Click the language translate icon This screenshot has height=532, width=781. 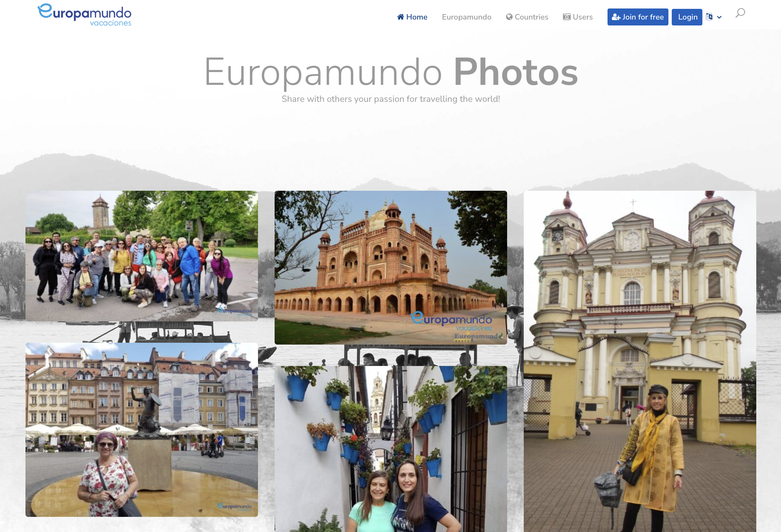tap(709, 17)
